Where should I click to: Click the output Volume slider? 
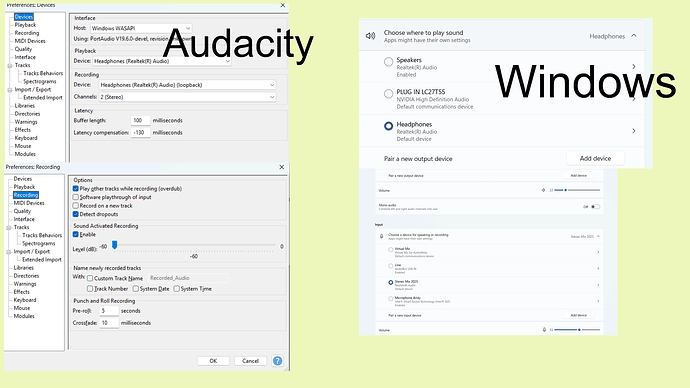click(x=577, y=190)
